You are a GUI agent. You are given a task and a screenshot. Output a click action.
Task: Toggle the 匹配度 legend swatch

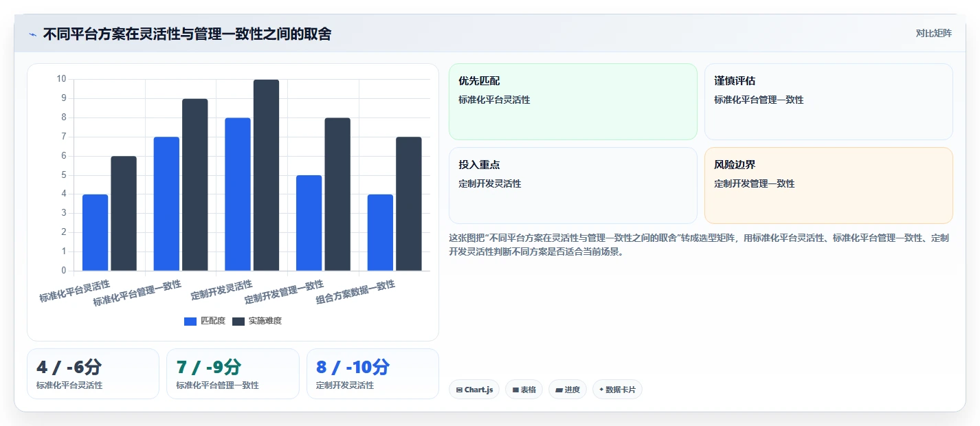tap(190, 321)
